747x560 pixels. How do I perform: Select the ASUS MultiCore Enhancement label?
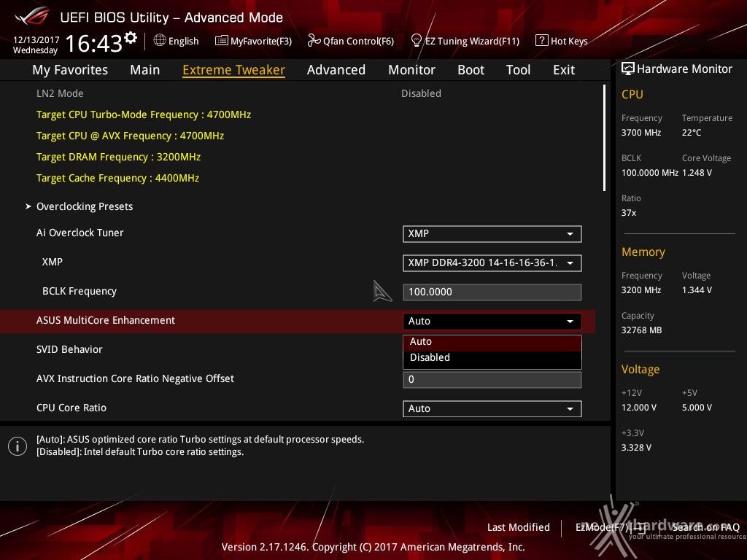(106, 321)
